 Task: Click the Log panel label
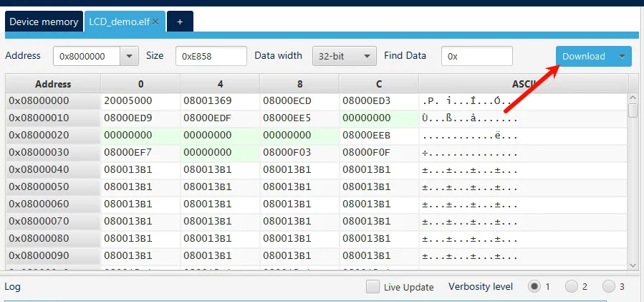[x=13, y=286]
